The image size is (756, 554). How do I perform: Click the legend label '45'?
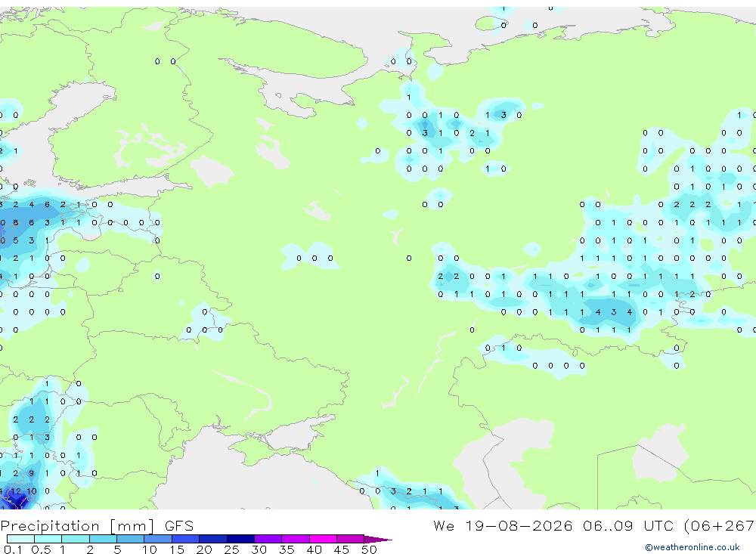pos(342,549)
